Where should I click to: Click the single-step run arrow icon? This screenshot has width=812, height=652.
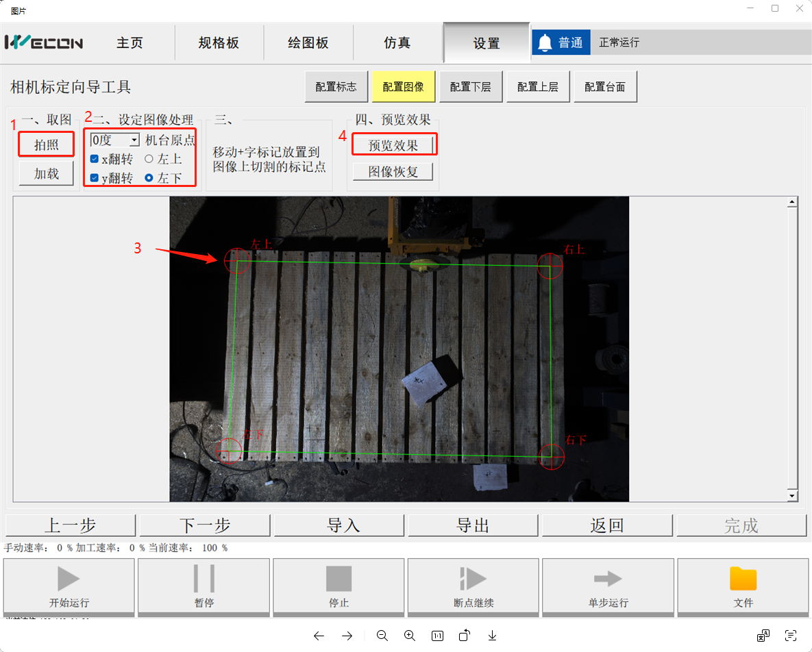[x=608, y=579]
